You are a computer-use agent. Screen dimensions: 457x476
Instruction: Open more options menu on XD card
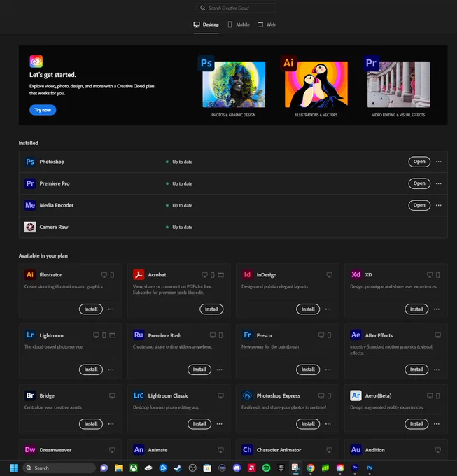[x=437, y=309]
